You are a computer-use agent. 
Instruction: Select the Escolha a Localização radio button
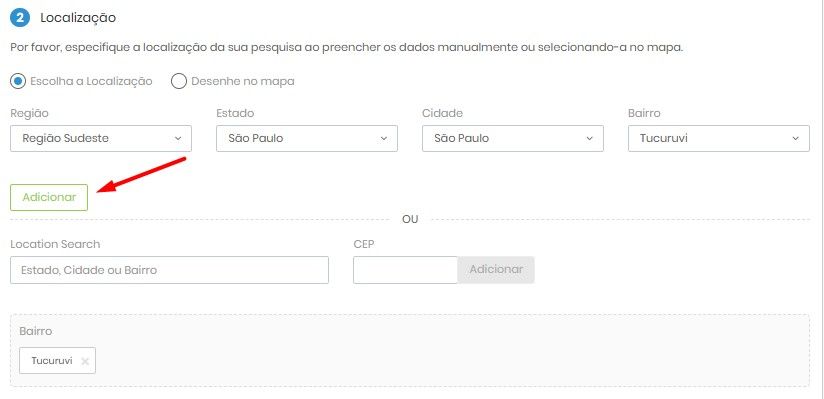pos(18,81)
